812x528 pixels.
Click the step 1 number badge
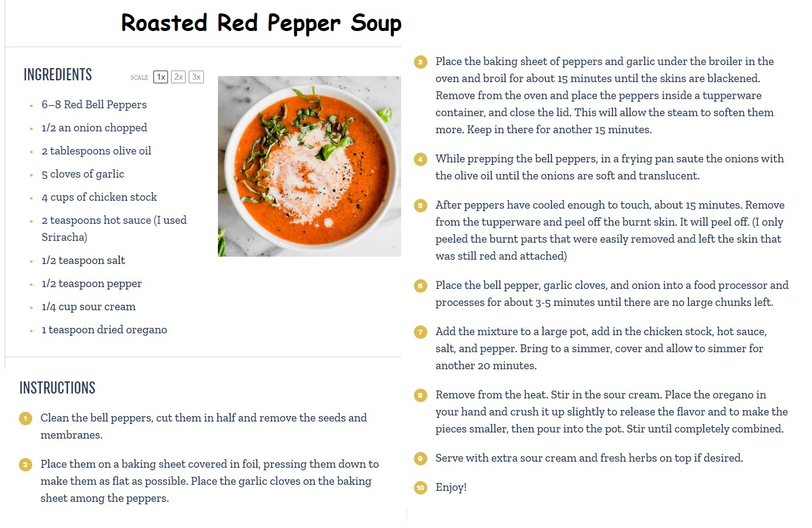[26, 419]
